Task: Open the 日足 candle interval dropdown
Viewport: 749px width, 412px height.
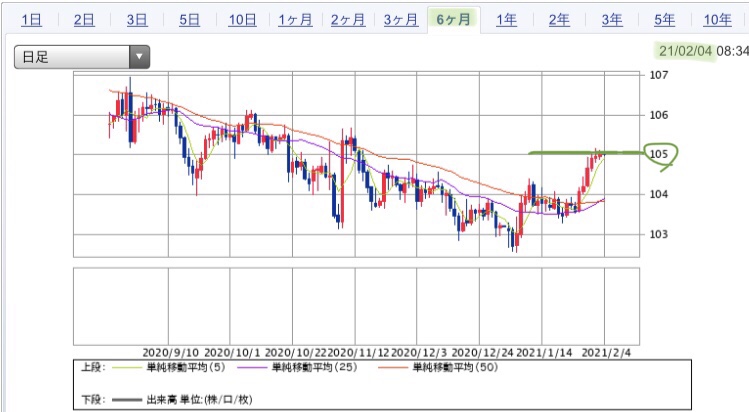Action: (82, 57)
